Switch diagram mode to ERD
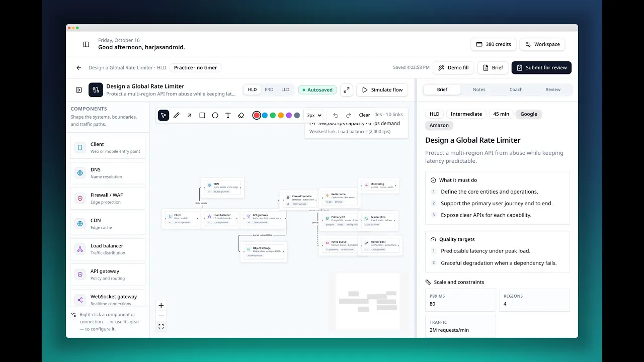The height and width of the screenshot is (362, 644). 269,90
